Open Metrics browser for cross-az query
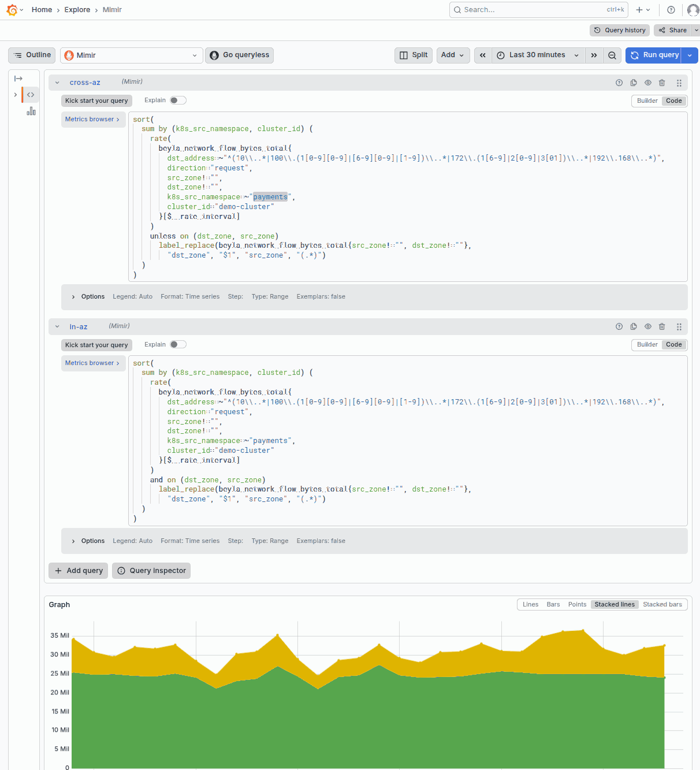The image size is (700, 770). pos(93,119)
